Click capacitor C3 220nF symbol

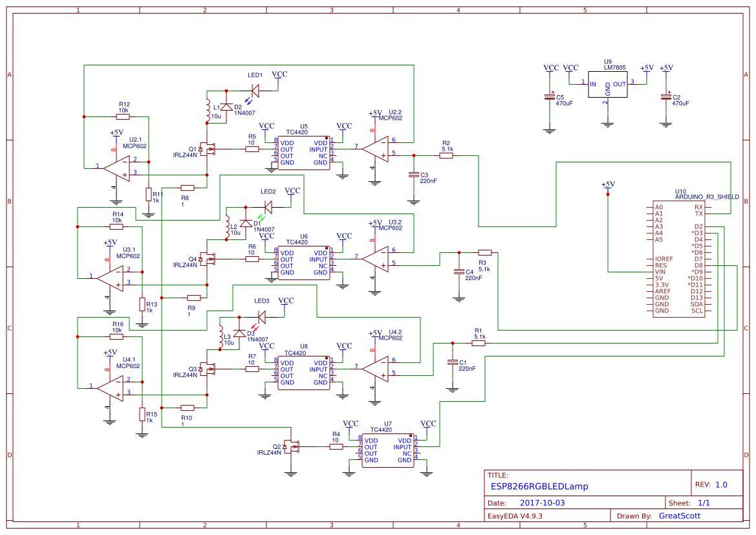point(413,175)
